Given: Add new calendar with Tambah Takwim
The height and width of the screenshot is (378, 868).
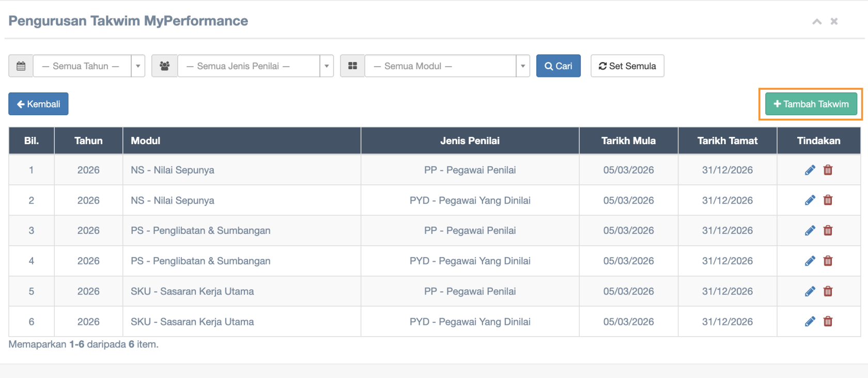Looking at the screenshot, I should tap(811, 104).
